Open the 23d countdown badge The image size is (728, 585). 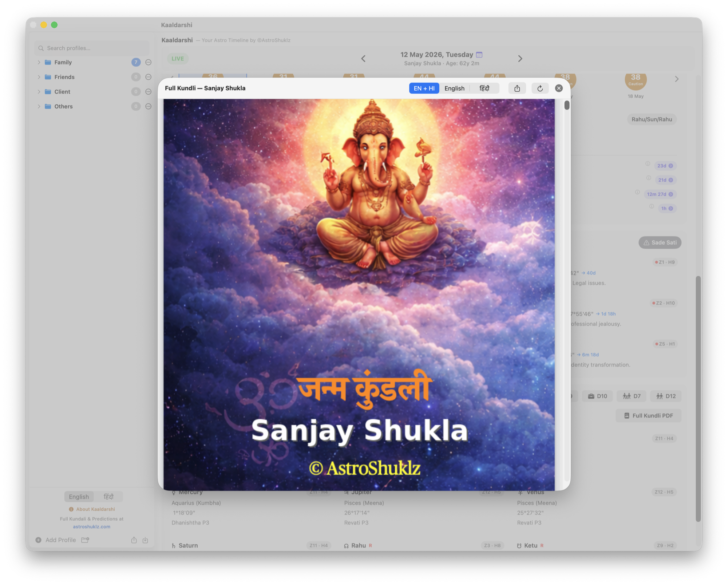(x=665, y=166)
